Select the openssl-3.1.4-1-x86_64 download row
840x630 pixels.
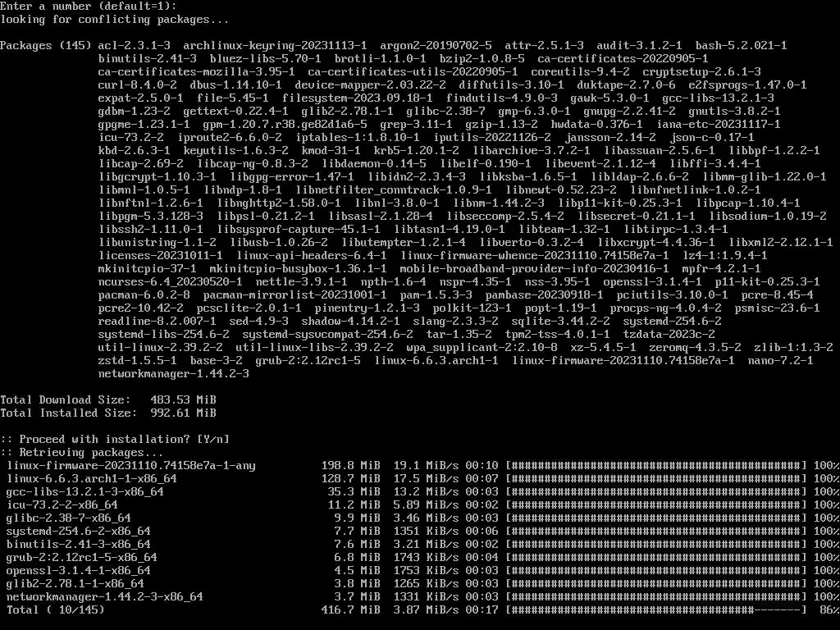[x=420, y=571]
